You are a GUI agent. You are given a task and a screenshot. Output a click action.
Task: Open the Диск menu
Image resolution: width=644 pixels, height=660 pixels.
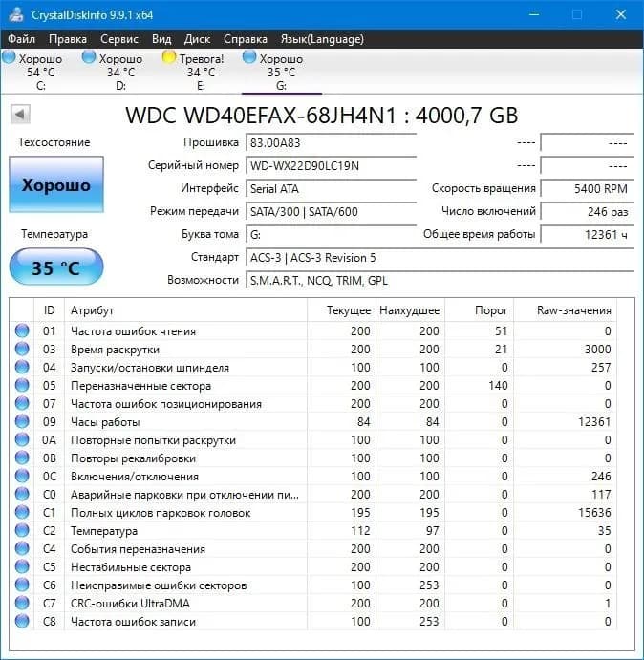197,39
